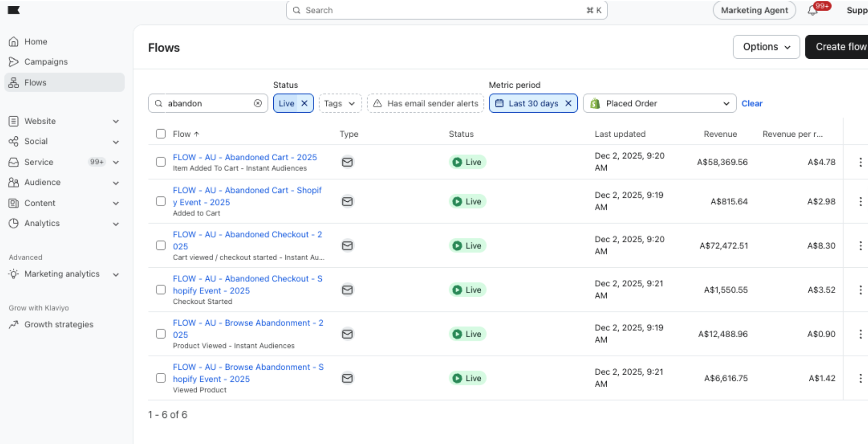Click the email type icon for Abandoned Cart - 2025

(347, 162)
